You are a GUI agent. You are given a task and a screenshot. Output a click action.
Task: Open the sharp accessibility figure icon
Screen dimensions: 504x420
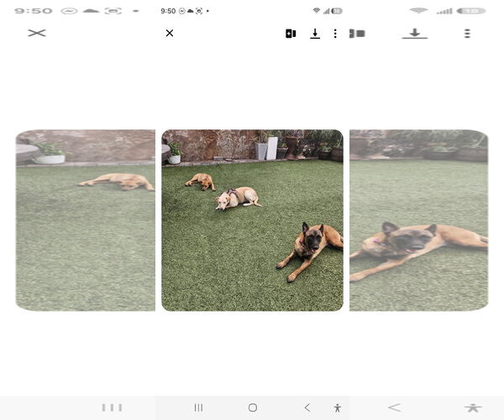coord(337,408)
